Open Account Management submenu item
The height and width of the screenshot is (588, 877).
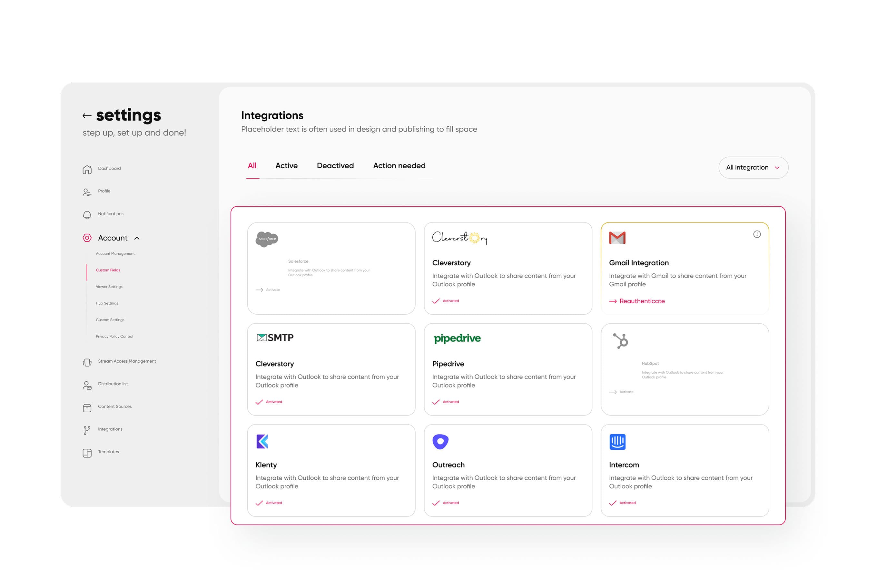click(115, 254)
